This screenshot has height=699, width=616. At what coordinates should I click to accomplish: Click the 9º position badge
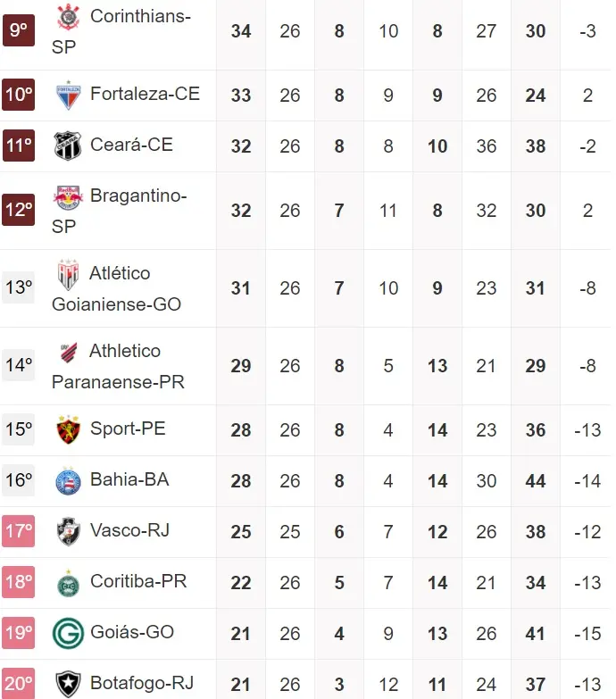tap(18, 30)
